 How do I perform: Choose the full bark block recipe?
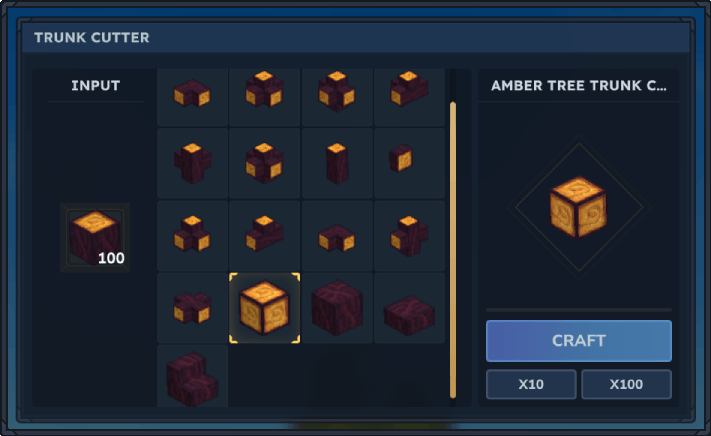click(x=337, y=308)
